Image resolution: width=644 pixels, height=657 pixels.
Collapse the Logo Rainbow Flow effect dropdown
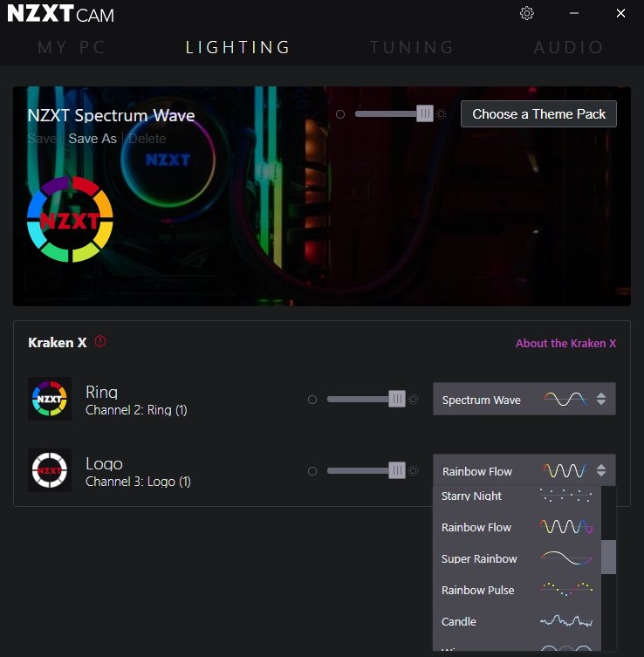[x=524, y=470]
